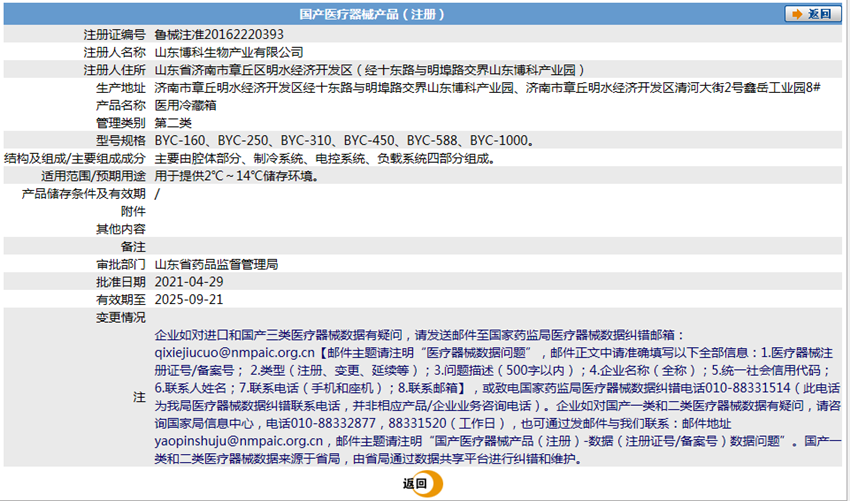
Task: Click the 附件 label
Action: 133,211
